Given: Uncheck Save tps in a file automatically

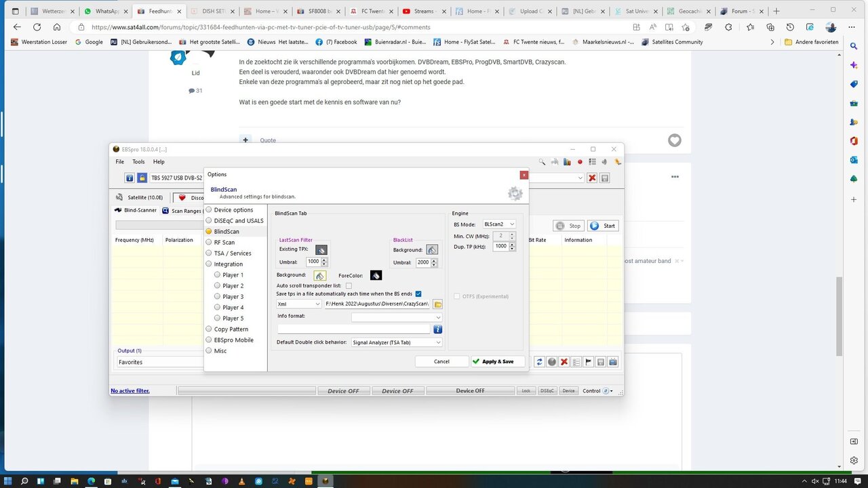Looking at the screenshot, I should pyautogui.click(x=418, y=293).
